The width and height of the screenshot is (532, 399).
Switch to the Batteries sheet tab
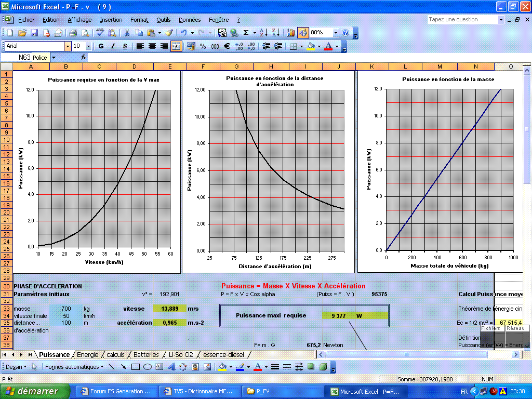(x=146, y=354)
